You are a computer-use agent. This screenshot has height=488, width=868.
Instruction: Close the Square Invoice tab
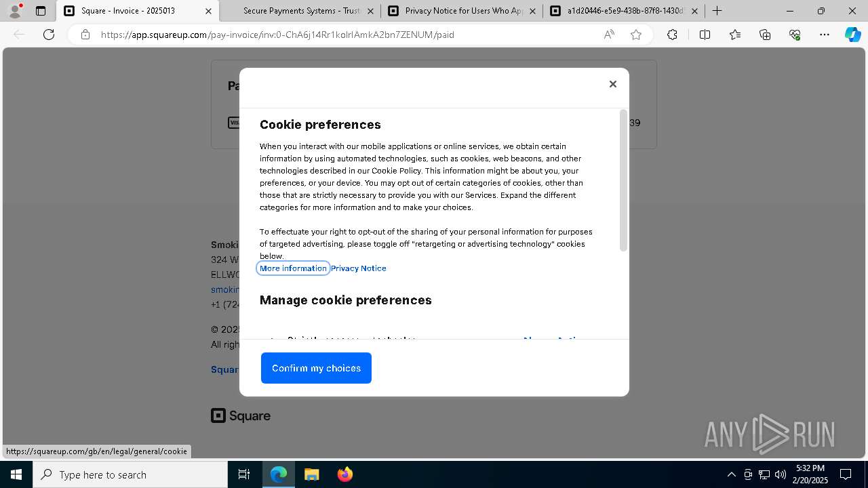[208, 11]
